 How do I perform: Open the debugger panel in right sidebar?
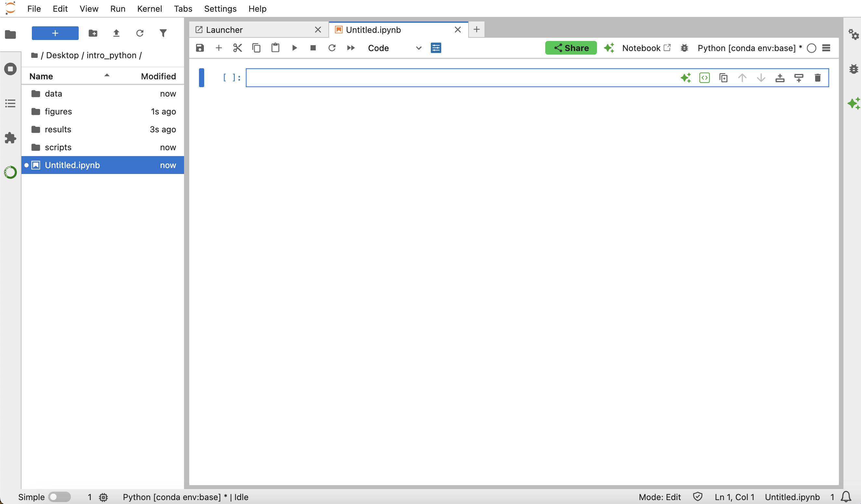point(854,69)
